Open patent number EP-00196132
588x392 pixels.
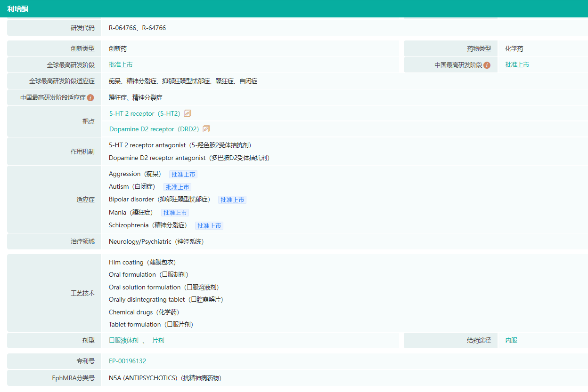coord(127,361)
